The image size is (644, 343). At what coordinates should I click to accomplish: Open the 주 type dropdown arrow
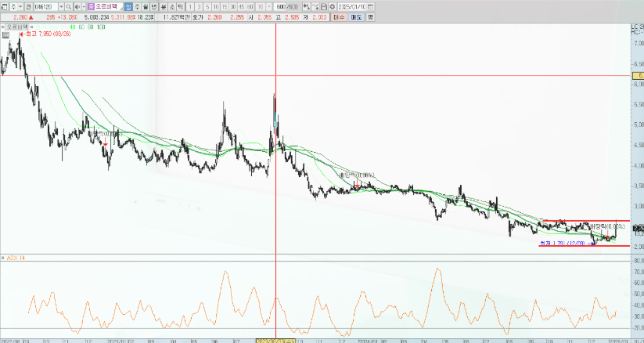[20, 7]
